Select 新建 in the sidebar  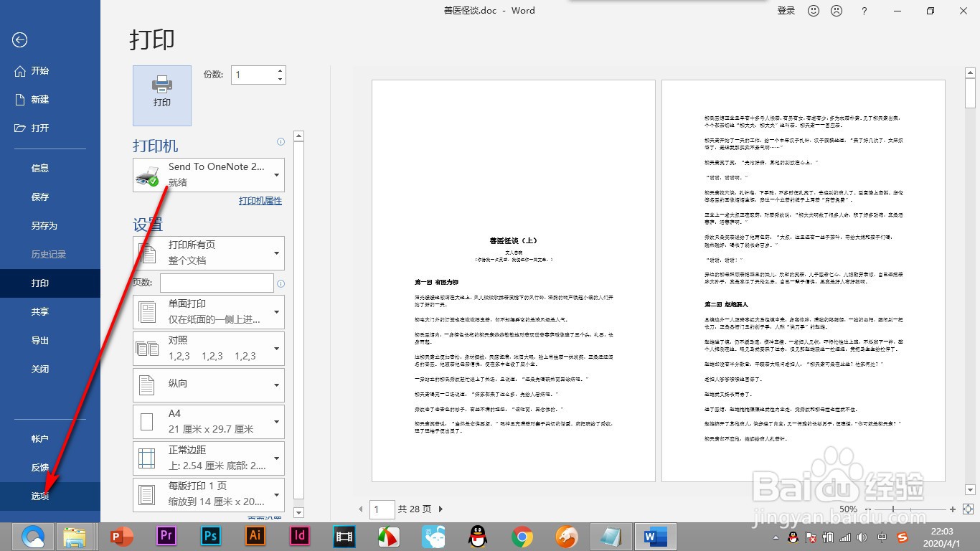[x=50, y=100]
